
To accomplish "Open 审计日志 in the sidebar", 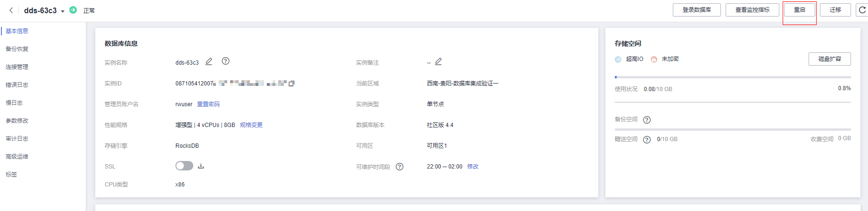I will (x=17, y=139).
